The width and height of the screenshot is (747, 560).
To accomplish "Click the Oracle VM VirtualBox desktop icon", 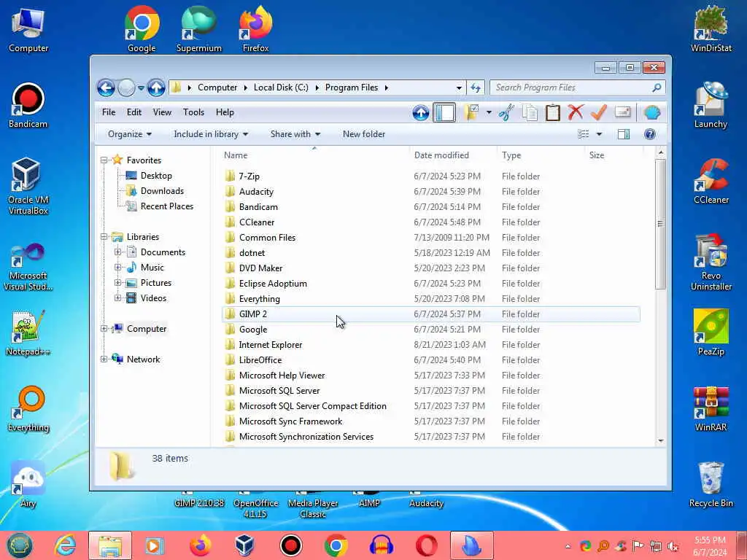I will 28,186.
